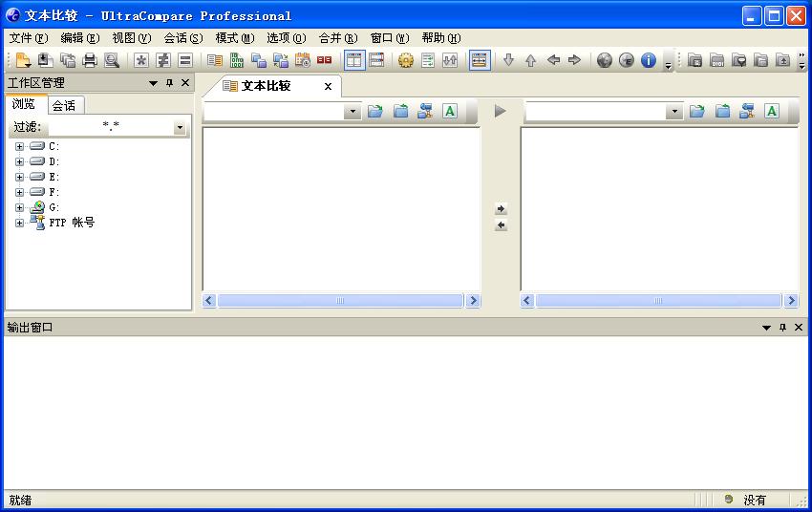Click the green A icon in right pane

click(x=772, y=111)
